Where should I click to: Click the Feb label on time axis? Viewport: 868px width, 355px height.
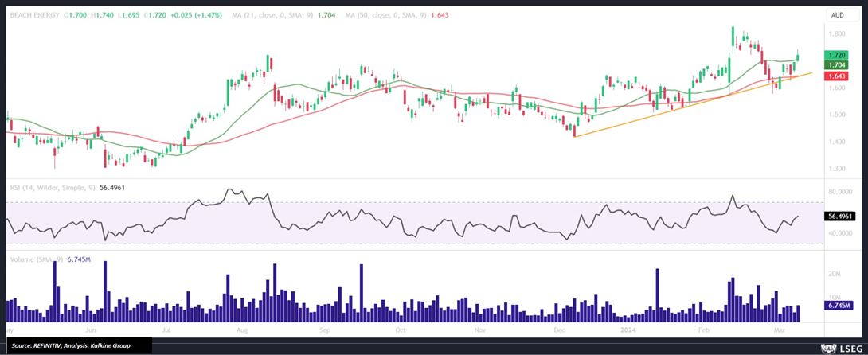(703, 329)
